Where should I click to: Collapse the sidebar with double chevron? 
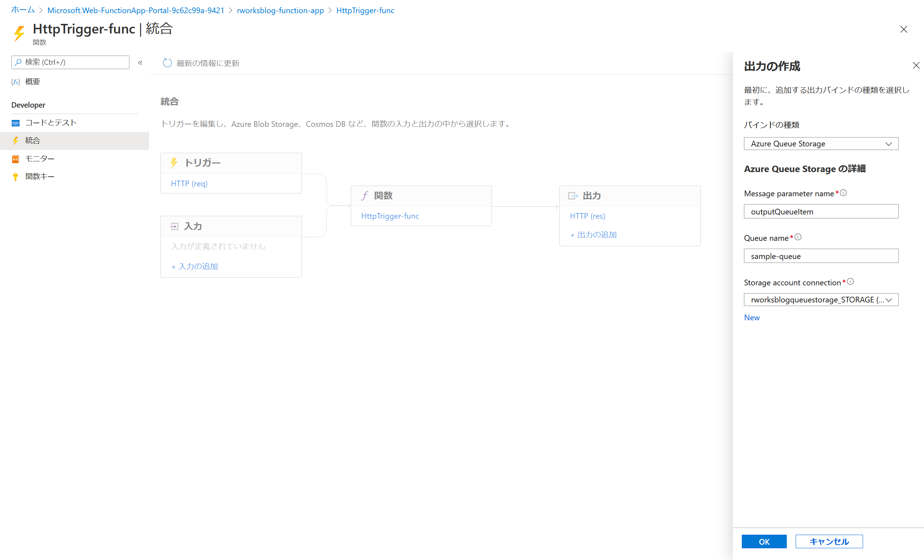point(140,63)
